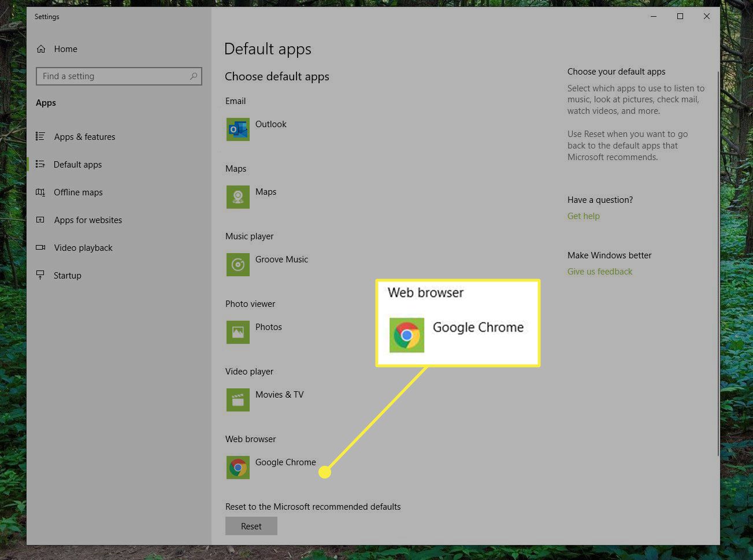Change Photos default viewer label
The height and width of the screenshot is (560, 753).
pos(269,327)
